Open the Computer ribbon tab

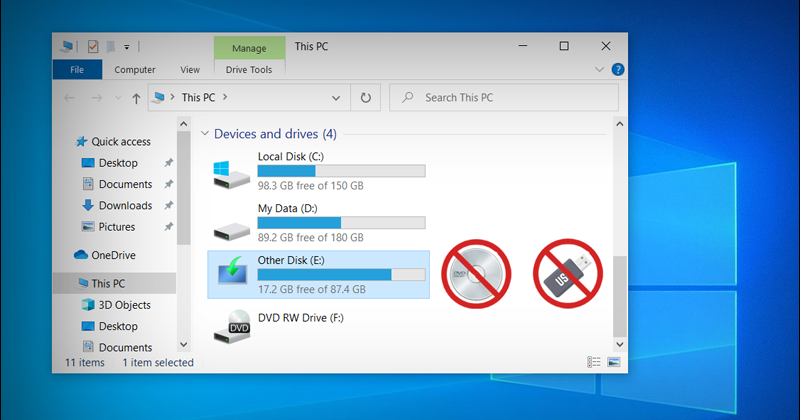[135, 69]
